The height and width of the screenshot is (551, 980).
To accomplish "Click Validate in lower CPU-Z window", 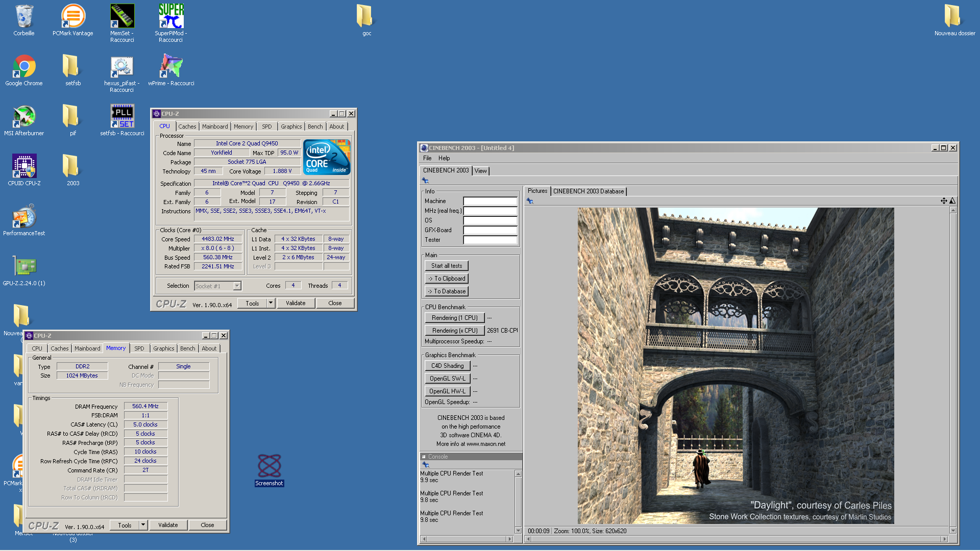I will pyautogui.click(x=168, y=525).
